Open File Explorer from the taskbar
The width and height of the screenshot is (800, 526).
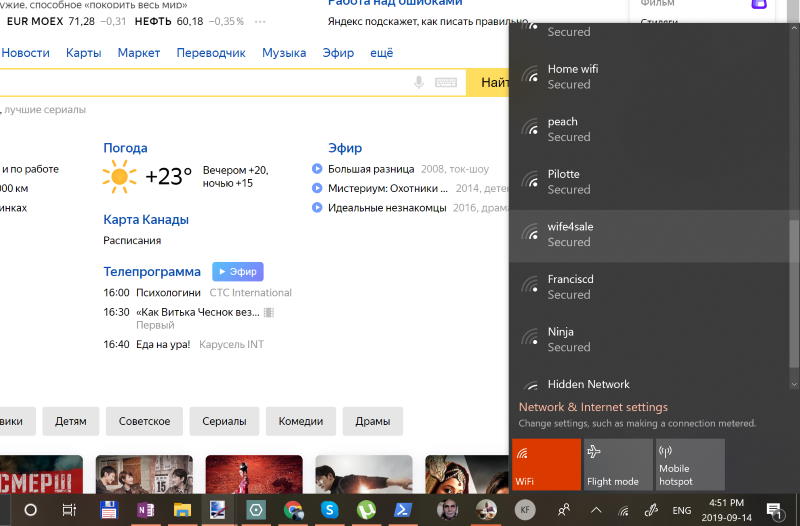[182, 509]
